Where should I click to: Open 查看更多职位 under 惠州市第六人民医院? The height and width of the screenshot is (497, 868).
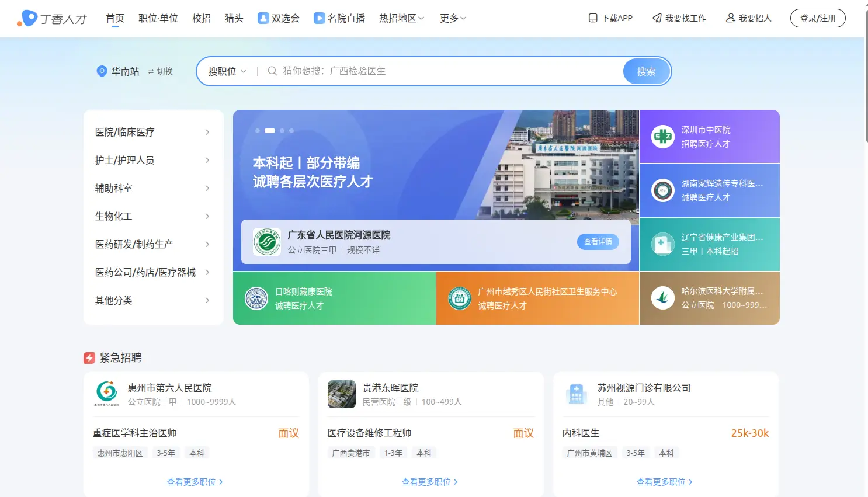195,482
